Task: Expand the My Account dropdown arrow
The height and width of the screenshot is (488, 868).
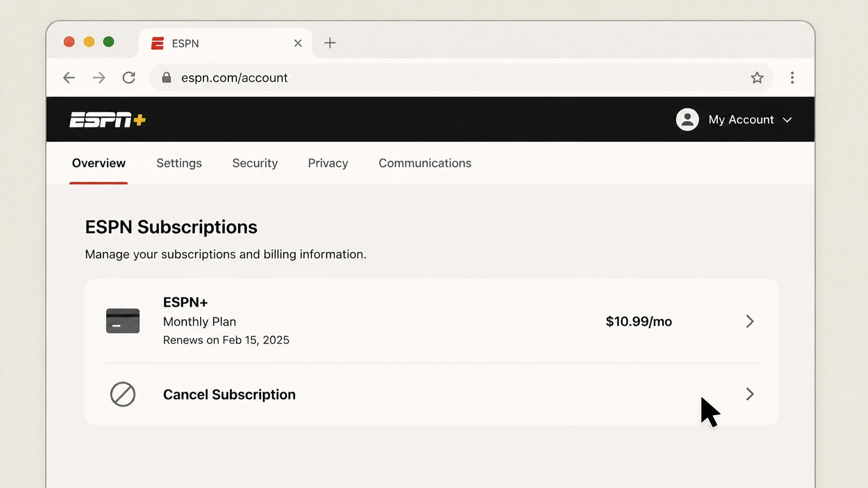Action: (x=787, y=120)
